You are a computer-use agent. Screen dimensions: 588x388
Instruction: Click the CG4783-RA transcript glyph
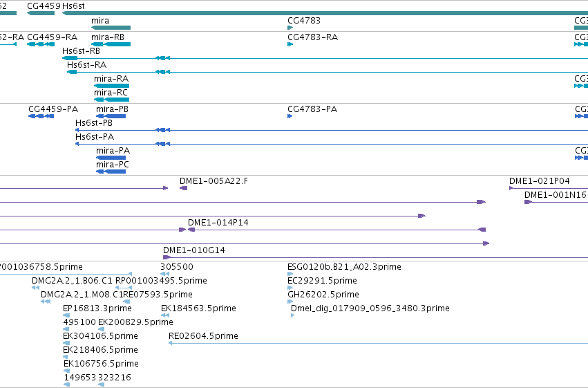[290, 44]
